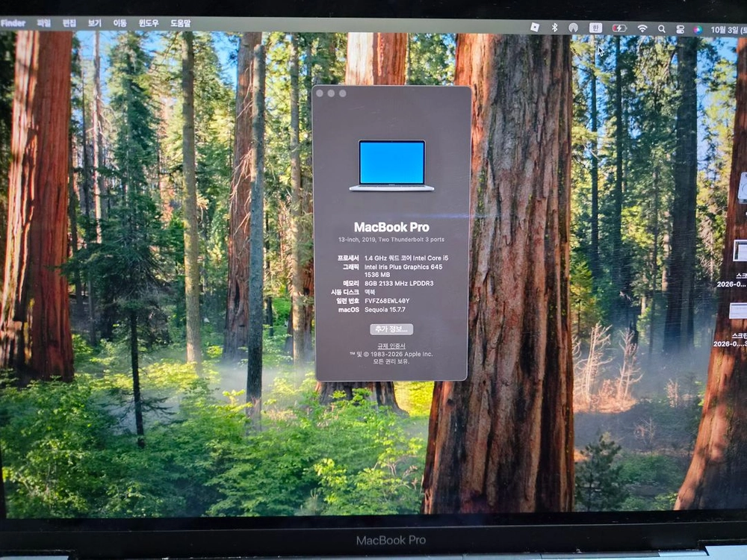This screenshot has height=560, width=747.
Task: Click the model text 13-inch, 2019, Two Thunderbolt 3 ports
Action: point(391,240)
